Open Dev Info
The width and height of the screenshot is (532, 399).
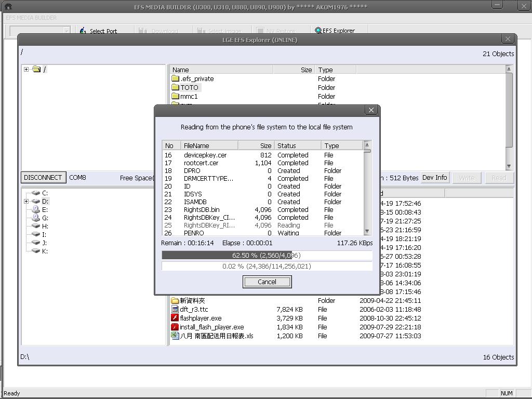[435, 178]
